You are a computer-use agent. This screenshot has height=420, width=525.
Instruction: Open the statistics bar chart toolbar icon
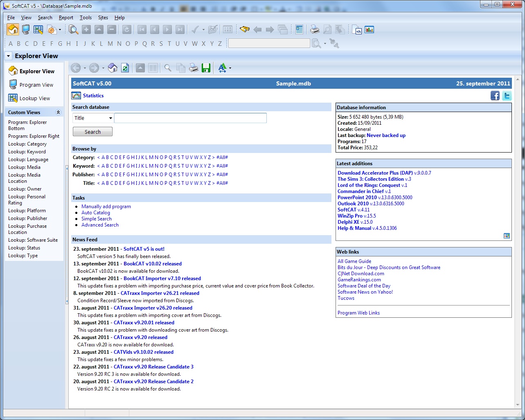(370, 29)
